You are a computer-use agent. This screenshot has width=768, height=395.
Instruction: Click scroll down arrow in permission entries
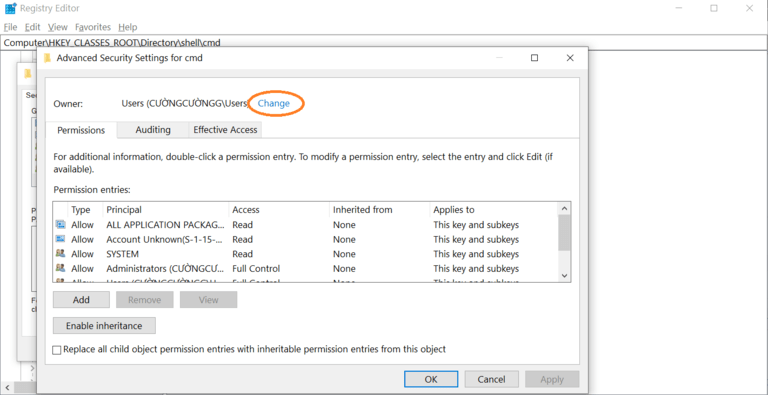tap(564, 276)
